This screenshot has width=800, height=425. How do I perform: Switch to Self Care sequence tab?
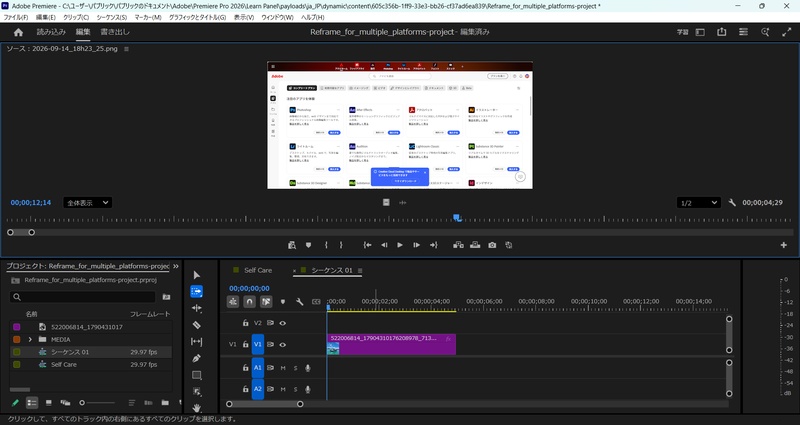258,270
